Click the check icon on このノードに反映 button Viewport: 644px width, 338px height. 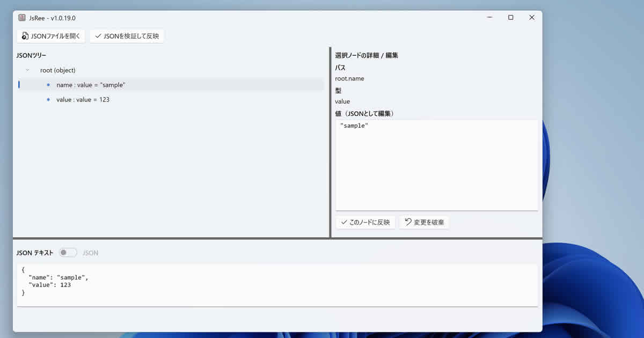344,222
